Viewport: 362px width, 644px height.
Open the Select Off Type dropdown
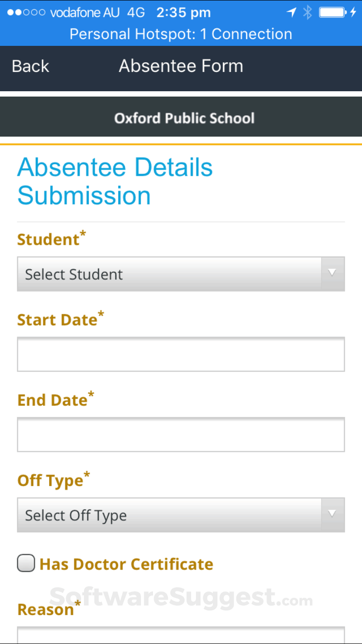[169, 515]
